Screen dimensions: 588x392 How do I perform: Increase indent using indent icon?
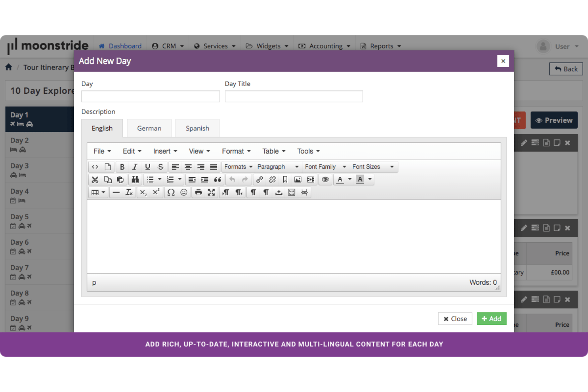click(205, 180)
